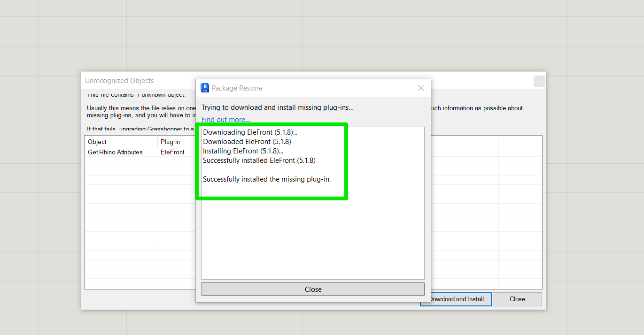Image resolution: width=644 pixels, height=335 pixels.
Task: Open the 'Find out more...' link
Action: point(226,120)
